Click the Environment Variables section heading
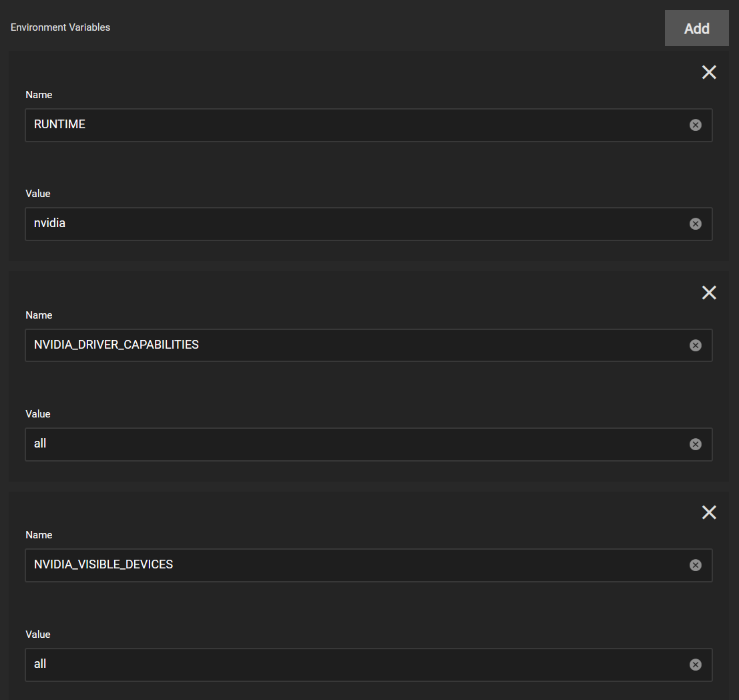The image size is (739, 700). click(x=60, y=27)
